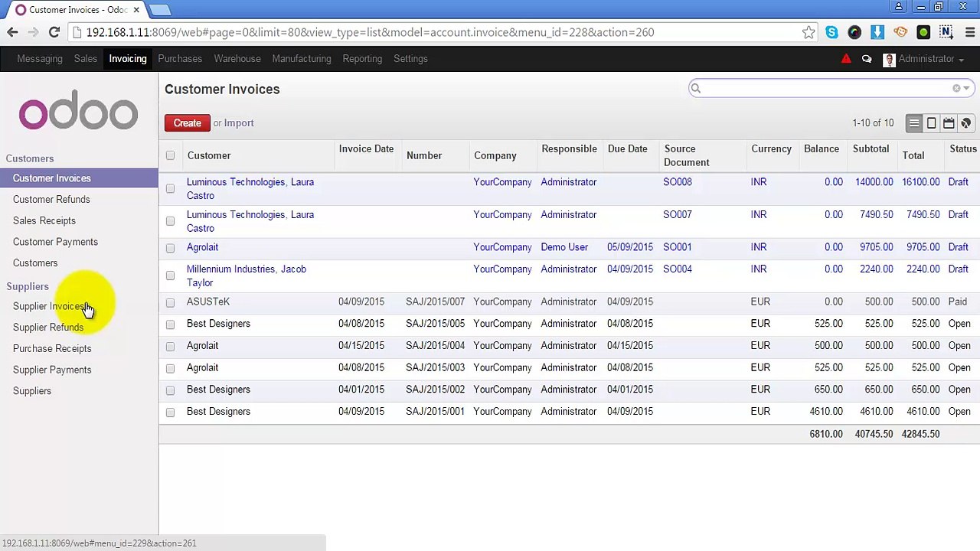Open the blue download-arrow extension
This screenshot has height=551, width=980.
[877, 32]
